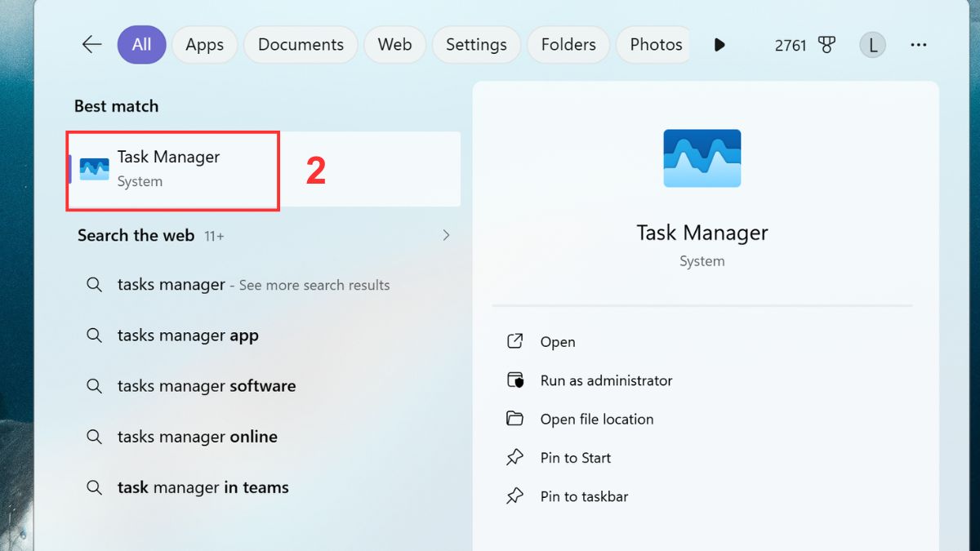Click the Pin to taskbar pin icon
The image size is (980, 551).
point(514,496)
